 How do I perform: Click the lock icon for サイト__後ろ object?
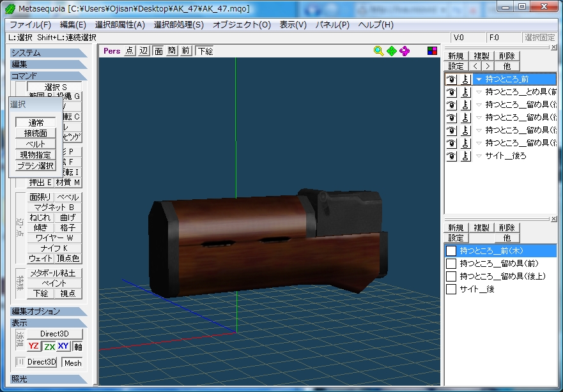click(x=465, y=156)
